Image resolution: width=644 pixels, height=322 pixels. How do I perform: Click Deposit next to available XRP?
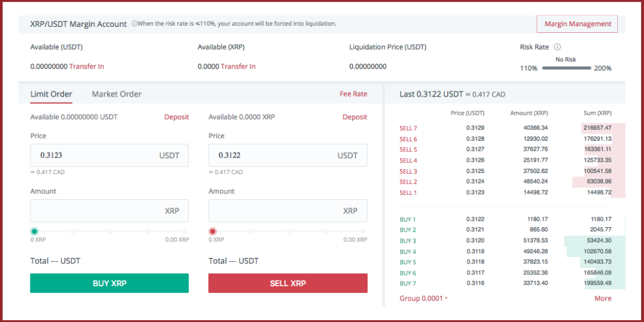[355, 117]
